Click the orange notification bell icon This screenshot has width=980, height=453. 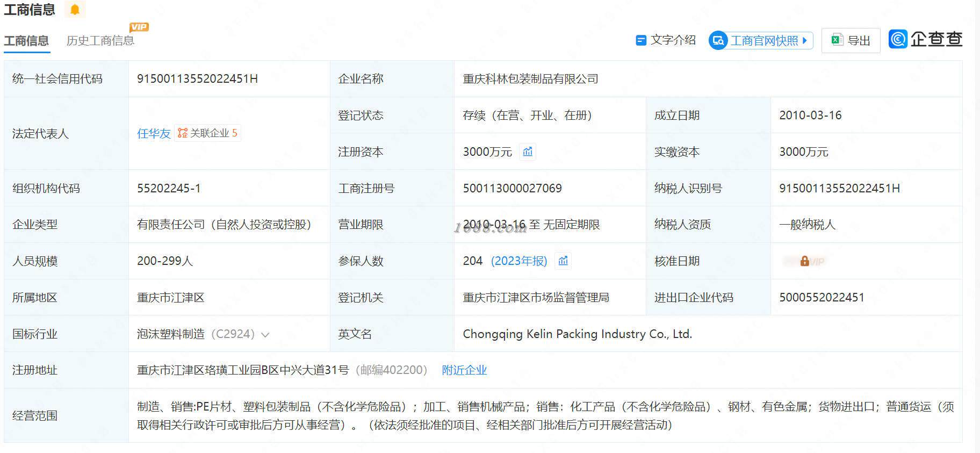point(75,10)
